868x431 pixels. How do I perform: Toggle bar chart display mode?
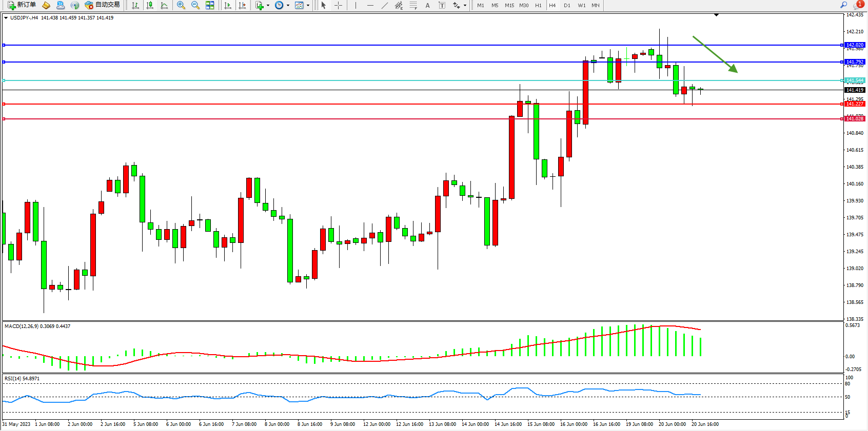[135, 5]
